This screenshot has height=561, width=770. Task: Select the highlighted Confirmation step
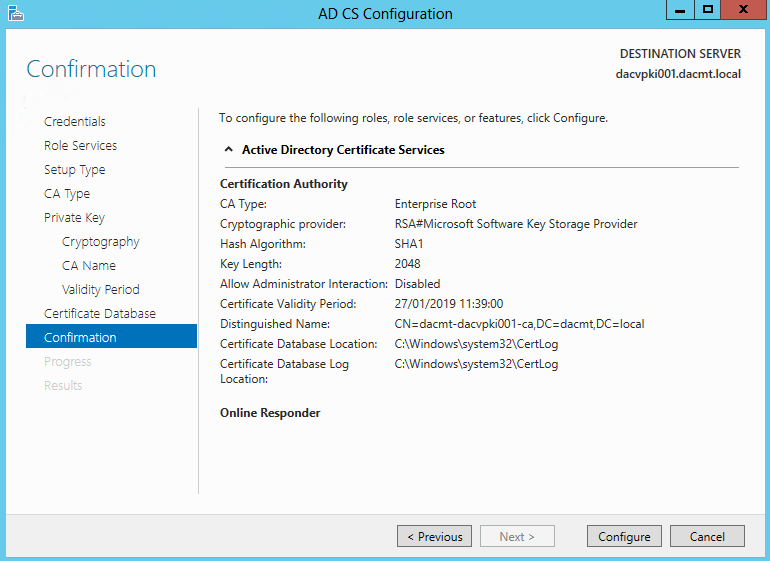pyautogui.click(x=111, y=337)
